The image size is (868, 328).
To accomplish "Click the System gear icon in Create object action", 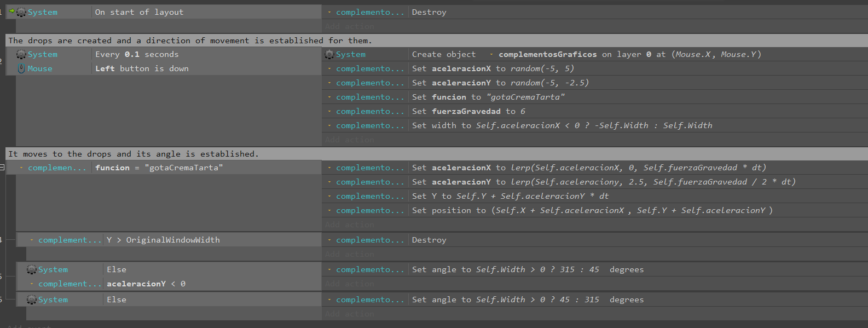I will click(329, 54).
